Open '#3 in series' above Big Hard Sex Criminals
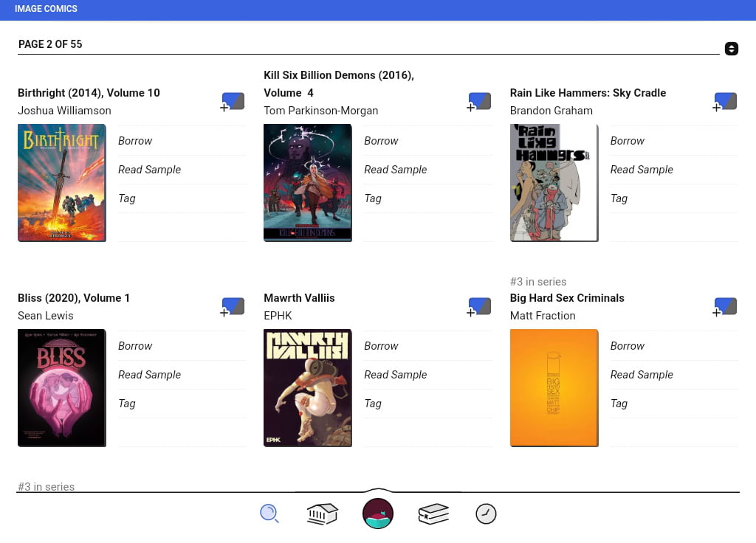The image size is (756, 543). pyautogui.click(x=538, y=282)
